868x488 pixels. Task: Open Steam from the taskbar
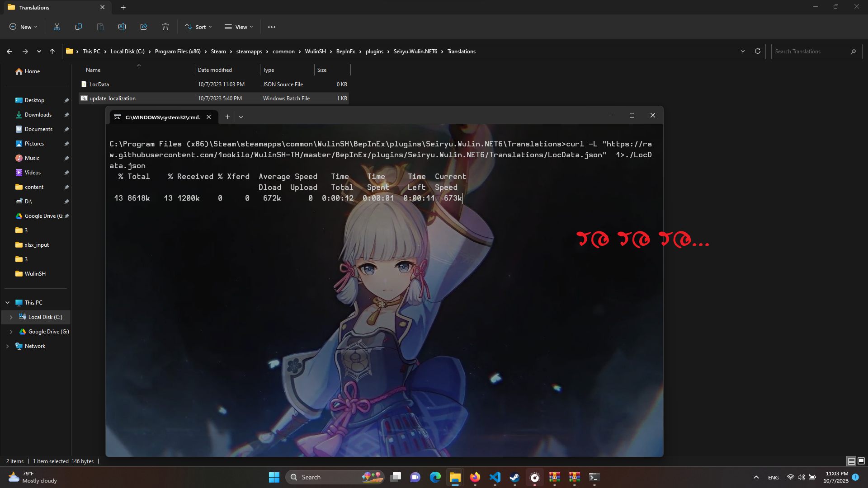tap(514, 477)
